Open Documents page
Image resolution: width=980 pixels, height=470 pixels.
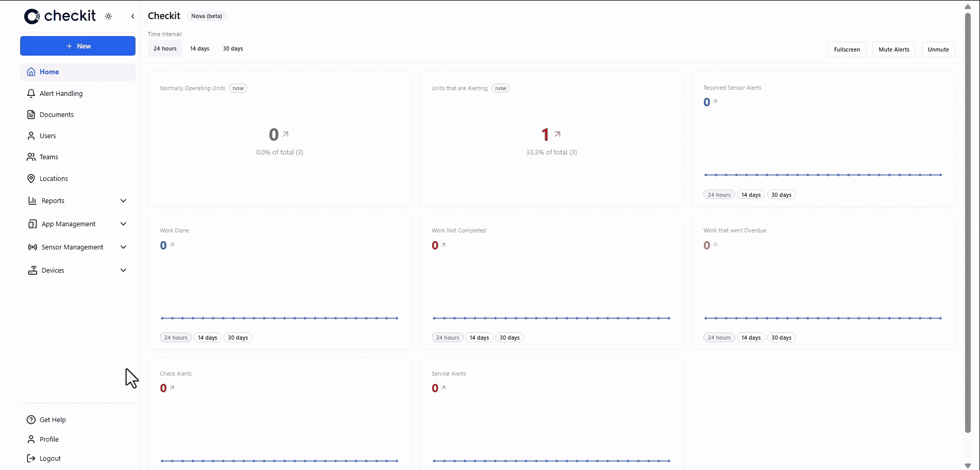pos(78,114)
